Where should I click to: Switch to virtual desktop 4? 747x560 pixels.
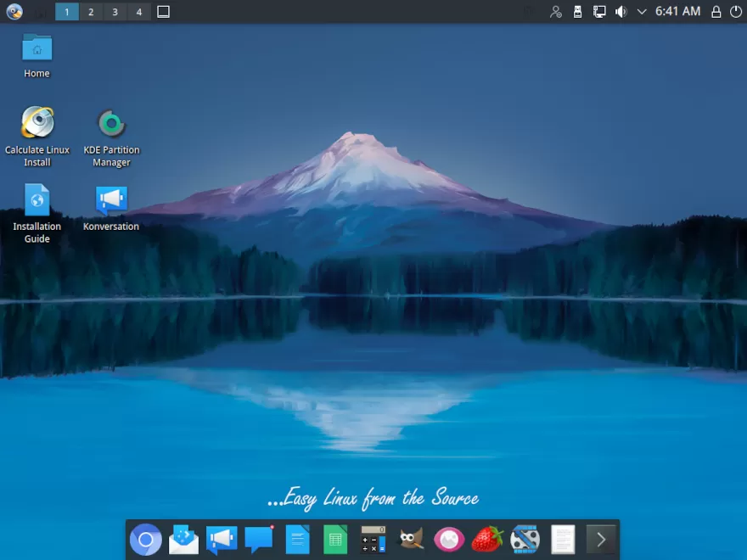pyautogui.click(x=138, y=12)
